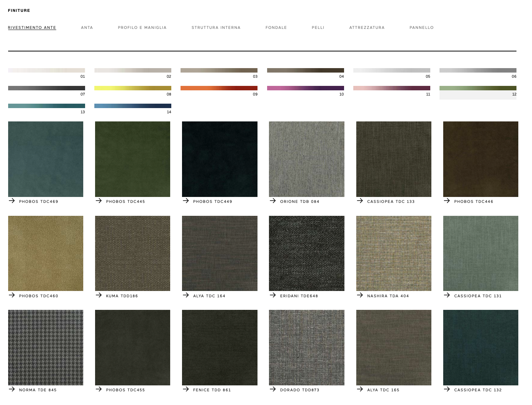
Task: Pick the yellow gradient color filter 08
Action: click(132, 88)
